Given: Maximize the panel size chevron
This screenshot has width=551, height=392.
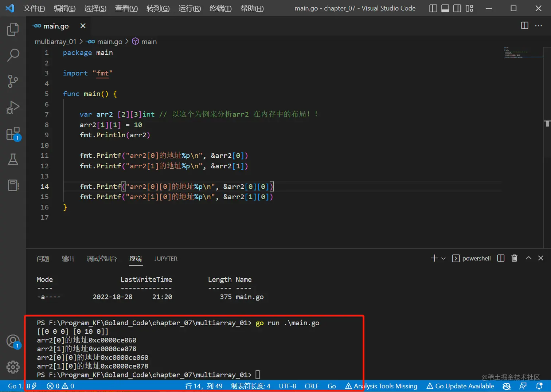Looking at the screenshot, I should (528, 258).
